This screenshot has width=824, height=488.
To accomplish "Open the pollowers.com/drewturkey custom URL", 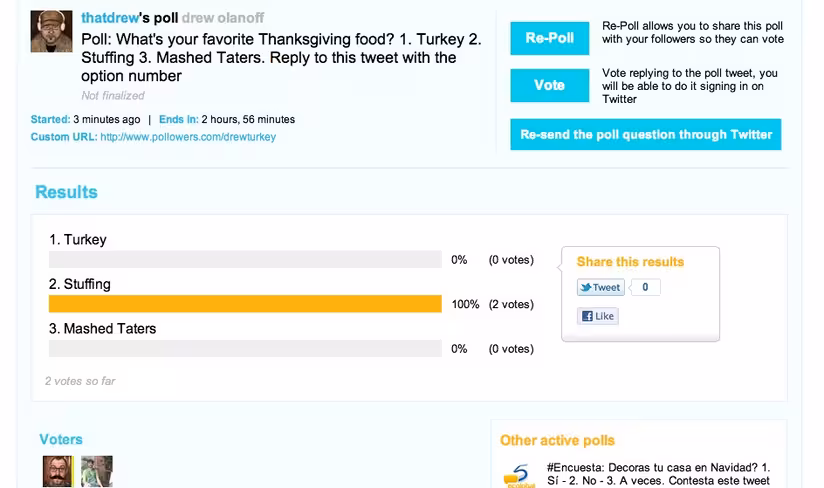I will 188,137.
